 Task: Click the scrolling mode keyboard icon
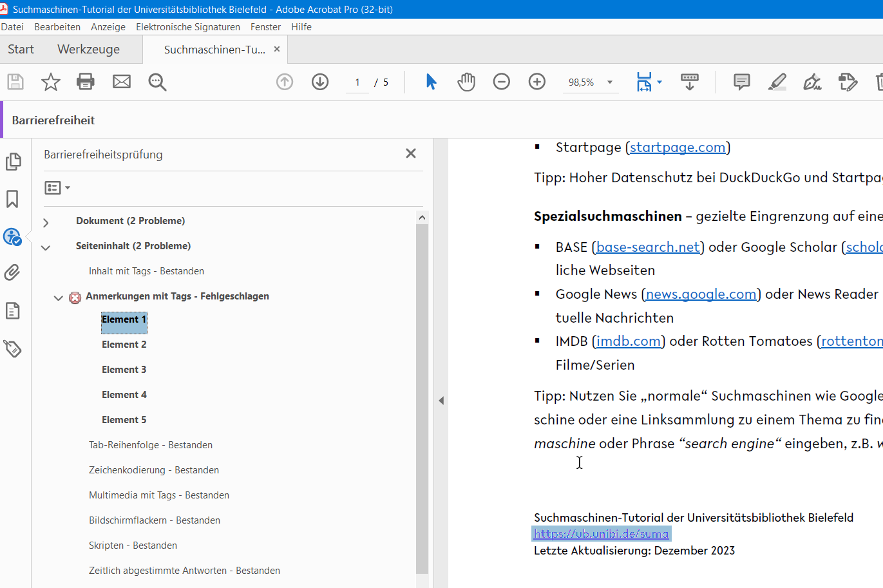point(690,82)
